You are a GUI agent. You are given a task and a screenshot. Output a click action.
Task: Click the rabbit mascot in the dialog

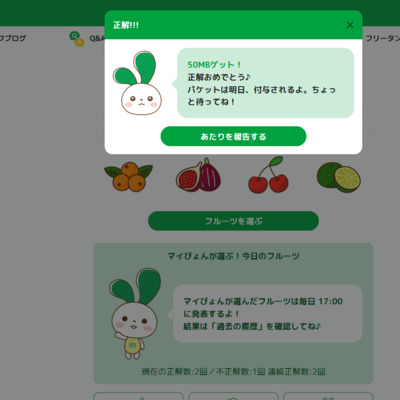pyautogui.click(x=138, y=83)
